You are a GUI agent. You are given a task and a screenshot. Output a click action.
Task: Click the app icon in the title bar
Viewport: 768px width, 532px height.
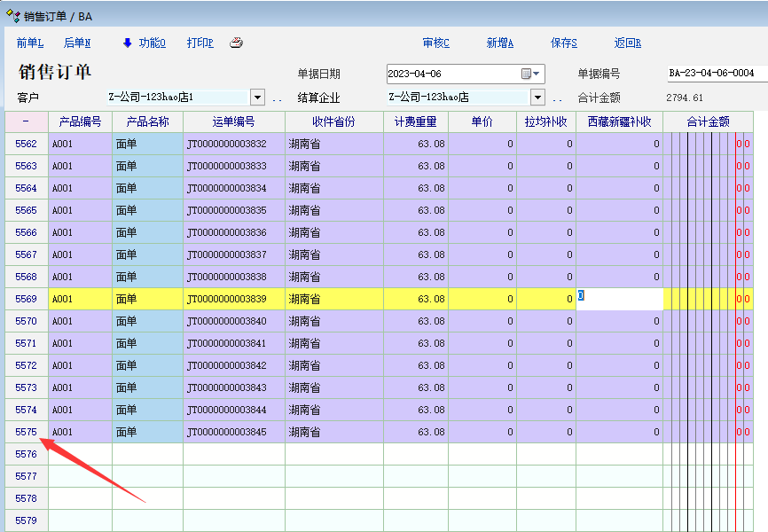point(12,16)
